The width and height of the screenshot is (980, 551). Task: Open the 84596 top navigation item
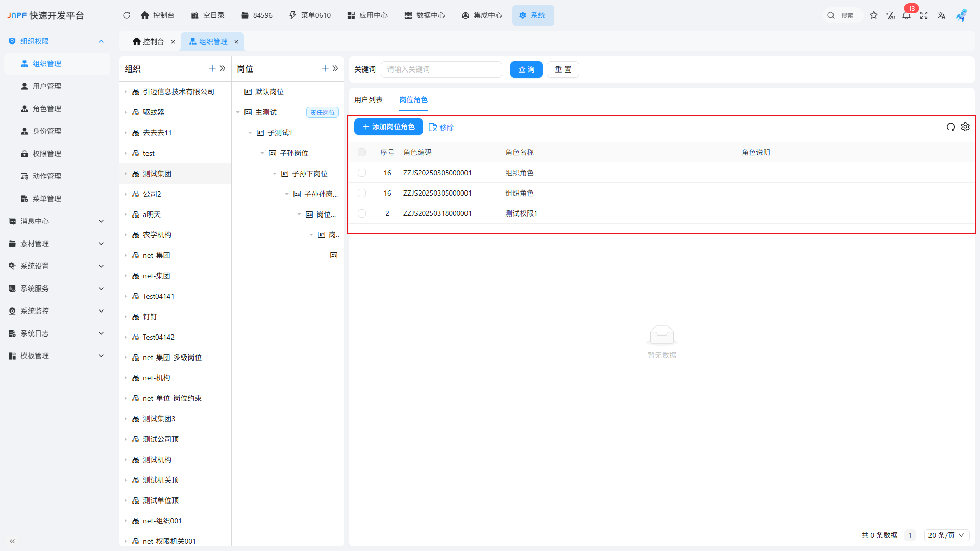257,15
